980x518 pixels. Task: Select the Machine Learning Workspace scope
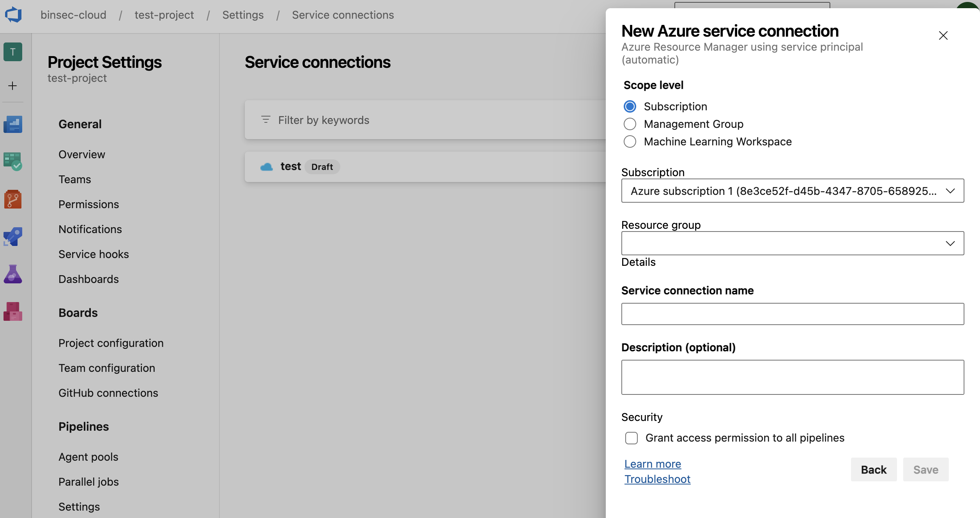click(630, 141)
